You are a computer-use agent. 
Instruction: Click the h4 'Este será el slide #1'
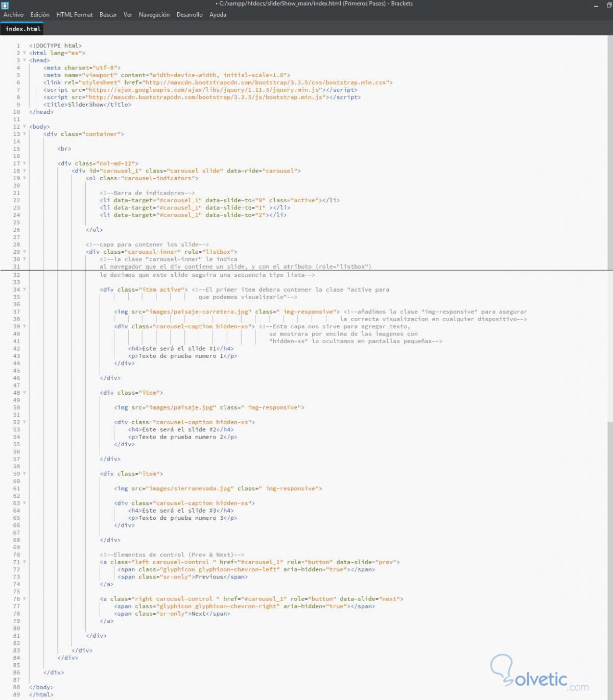(x=181, y=349)
